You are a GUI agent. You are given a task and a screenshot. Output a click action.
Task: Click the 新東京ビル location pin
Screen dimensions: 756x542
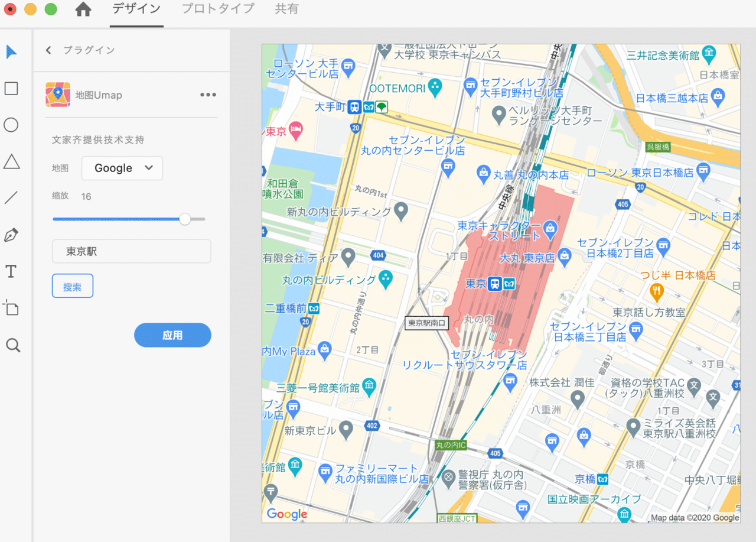pos(346,429)
